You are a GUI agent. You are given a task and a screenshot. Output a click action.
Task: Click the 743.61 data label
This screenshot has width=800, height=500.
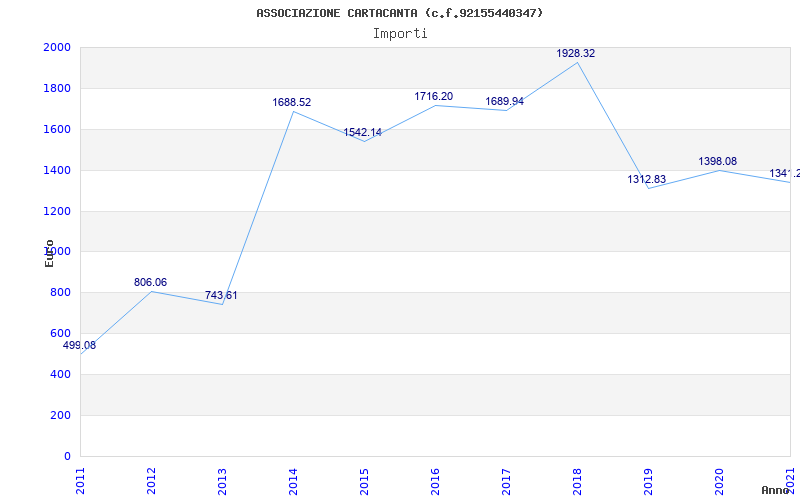pos(221,295)
